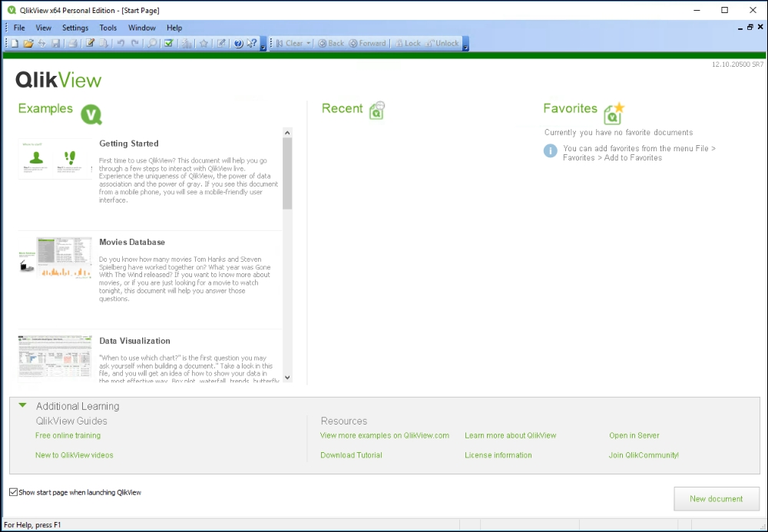Click the Redo toolbar icon
Viewport: 768px width, 532px height.
coord(134,44)
